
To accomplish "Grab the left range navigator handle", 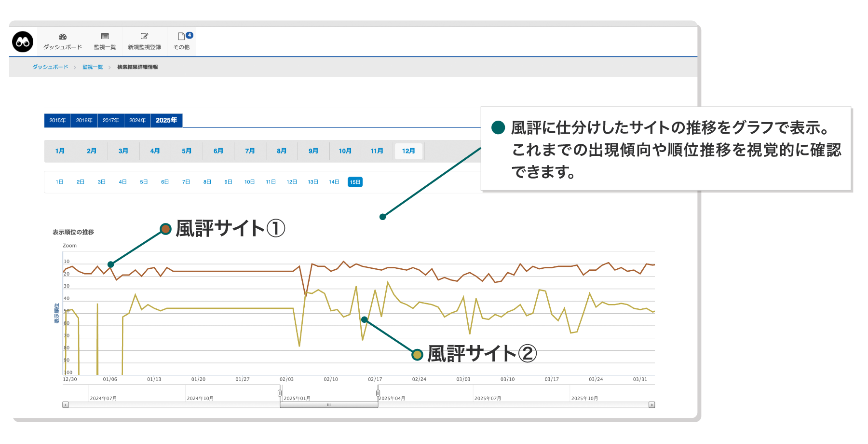I will click(280, 393).
